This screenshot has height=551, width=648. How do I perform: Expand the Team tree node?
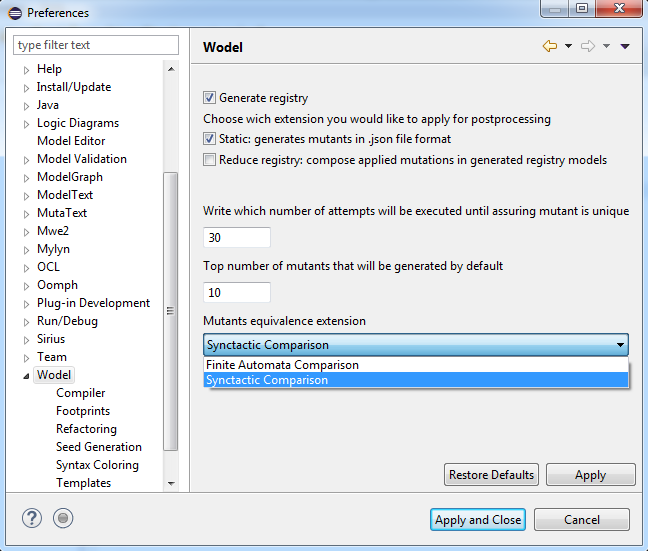[26, 358]
